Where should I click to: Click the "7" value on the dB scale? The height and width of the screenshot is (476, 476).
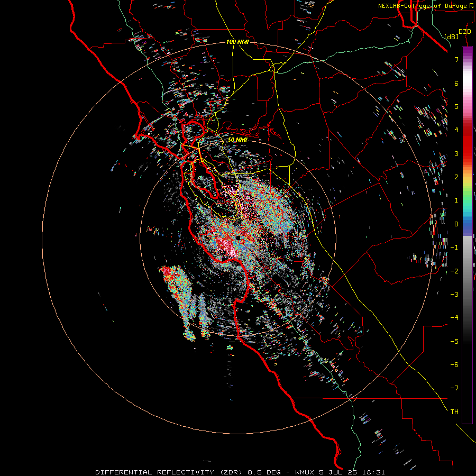coord(456,59)
